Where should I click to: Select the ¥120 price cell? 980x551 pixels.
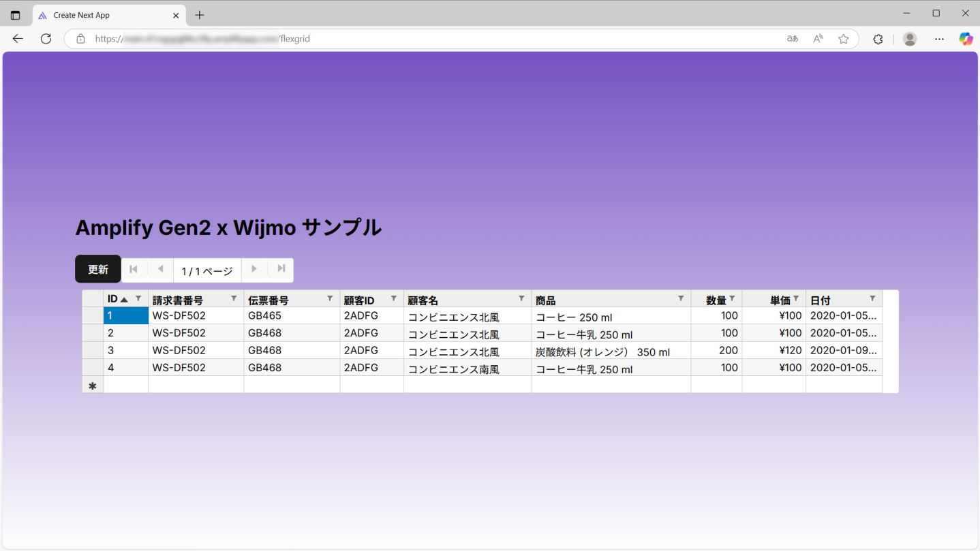(x=774, y=350)
